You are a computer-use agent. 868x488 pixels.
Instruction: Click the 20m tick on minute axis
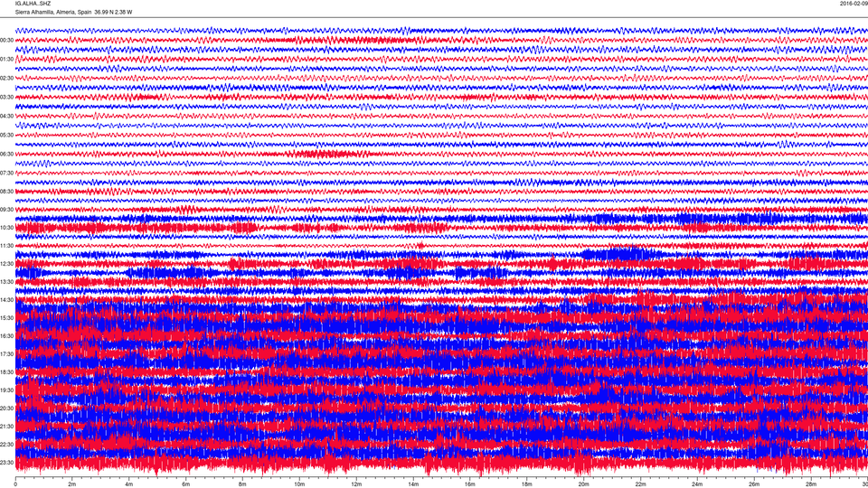point(583,484)
